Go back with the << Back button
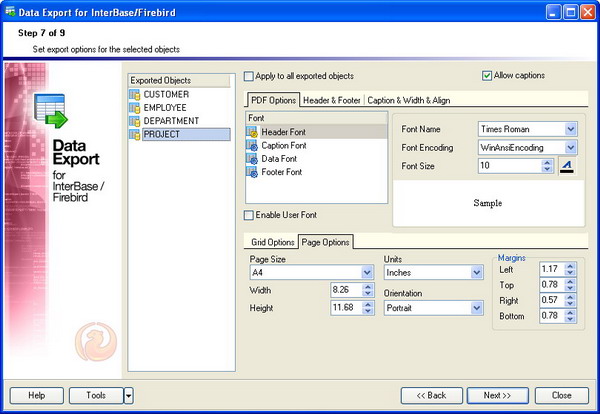Image resolution: width=600 pixels, height=414 pixels. [x=432, y=396]
